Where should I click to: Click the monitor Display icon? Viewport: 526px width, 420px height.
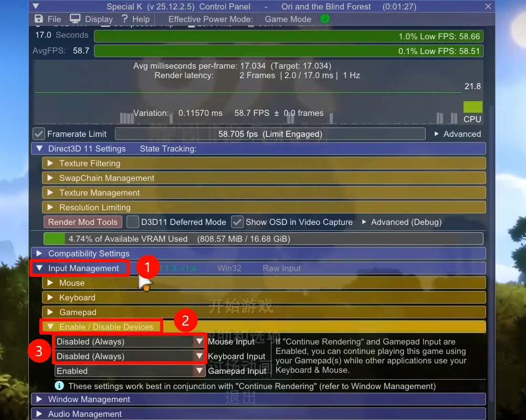(x=75, y=19)
